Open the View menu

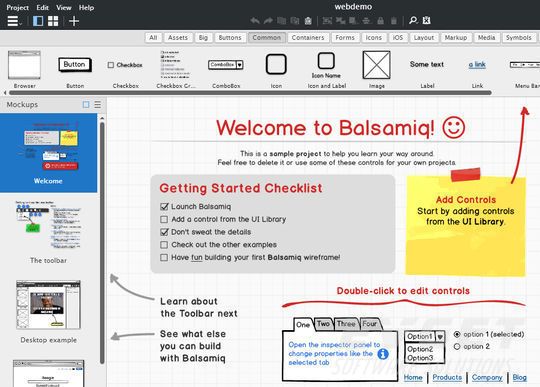pos(64,7)
